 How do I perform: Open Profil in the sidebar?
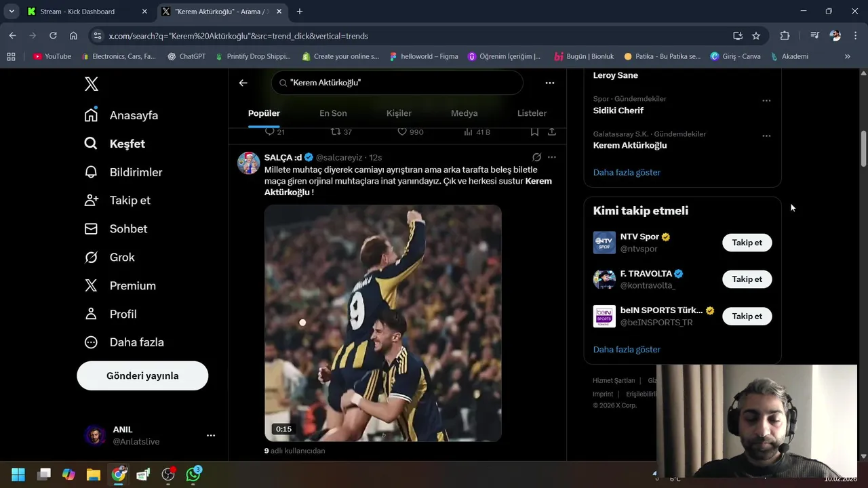coord(111,314)
